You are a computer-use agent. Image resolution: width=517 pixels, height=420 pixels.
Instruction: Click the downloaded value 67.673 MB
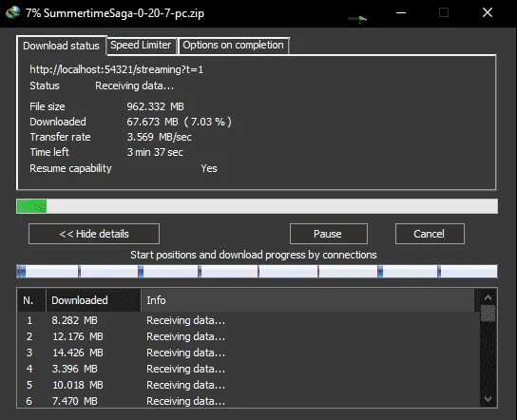(x=179, y=122)
